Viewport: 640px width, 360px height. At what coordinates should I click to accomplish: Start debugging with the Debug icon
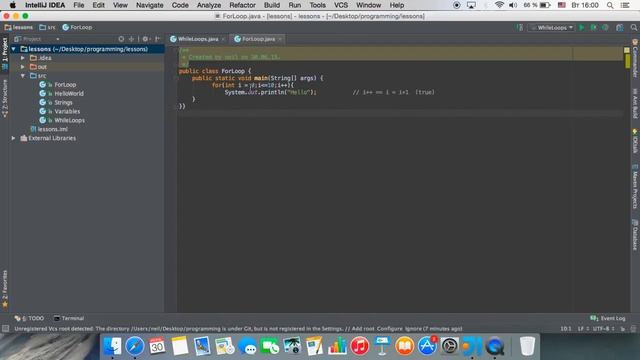593,27
